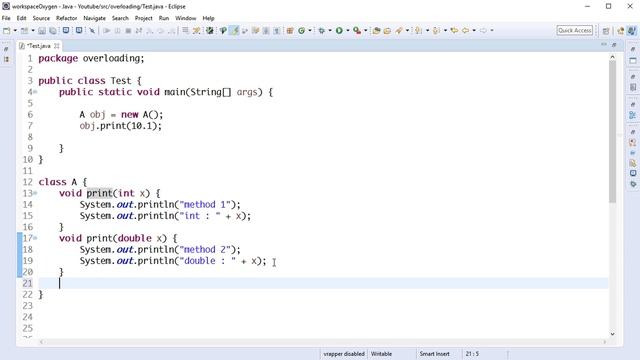Click the Back navigation arrow

pyautogui.click(x=465, y=31)
